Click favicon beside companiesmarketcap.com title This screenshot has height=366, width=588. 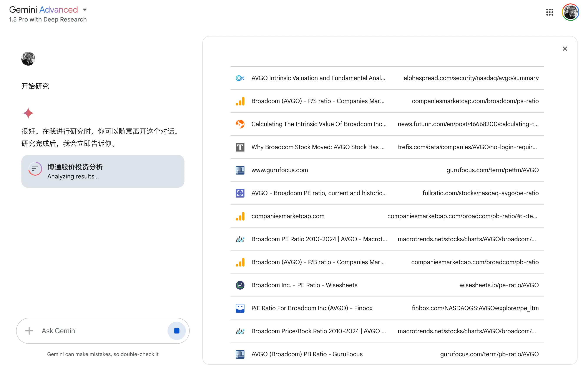240,216
